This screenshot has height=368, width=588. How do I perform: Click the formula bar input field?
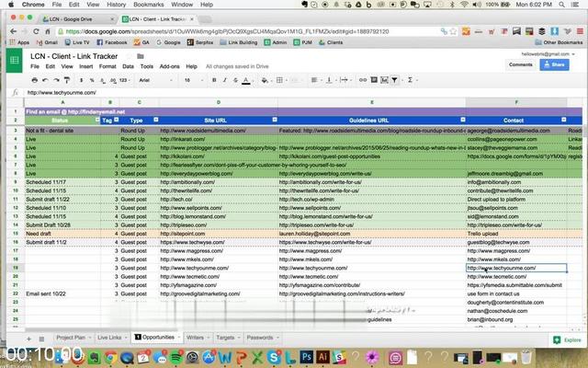coord(304,92)
